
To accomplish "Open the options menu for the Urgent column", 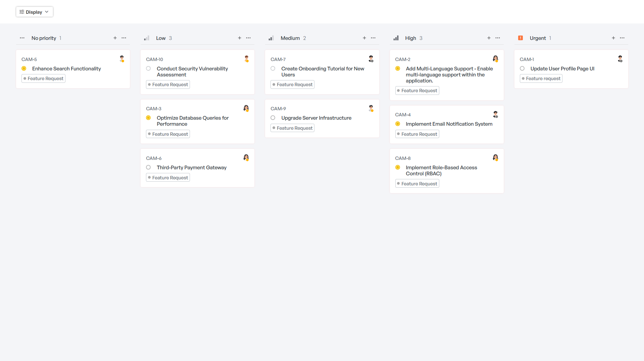I will [622, 38].
